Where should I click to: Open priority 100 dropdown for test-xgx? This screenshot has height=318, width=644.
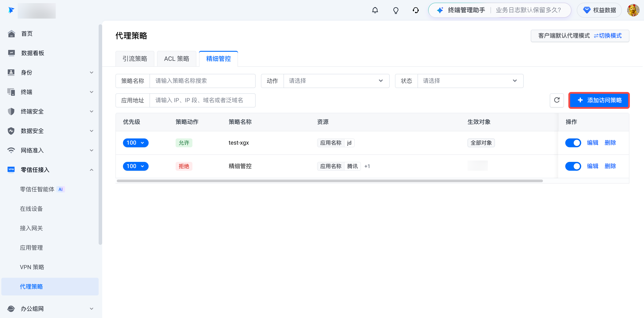[136, 143]
